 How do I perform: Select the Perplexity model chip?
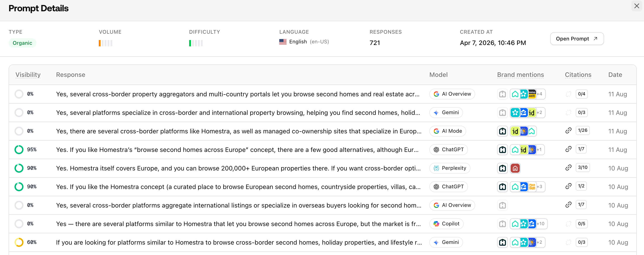(x=450, y=168)
